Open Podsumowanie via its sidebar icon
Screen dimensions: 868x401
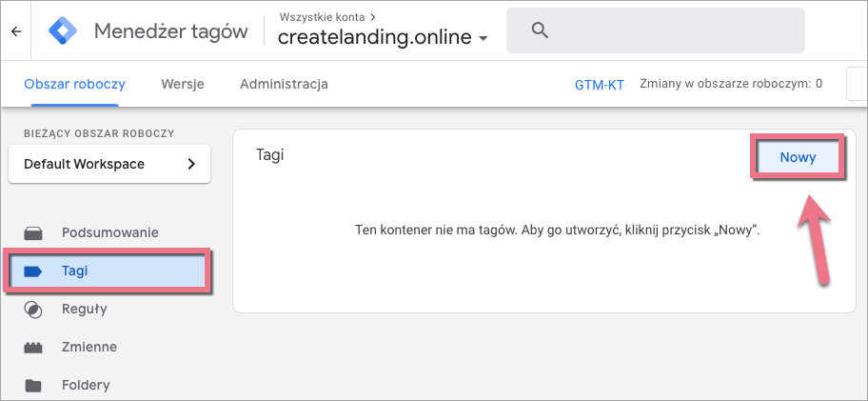(33, 232)
